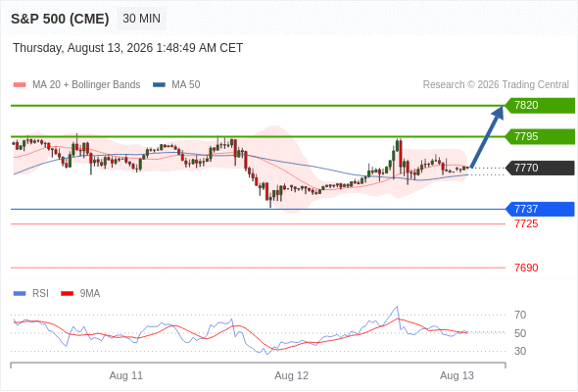578x392 pixels.
Task: Click the red 7690 support label
Action: click(x=526, y=268)
